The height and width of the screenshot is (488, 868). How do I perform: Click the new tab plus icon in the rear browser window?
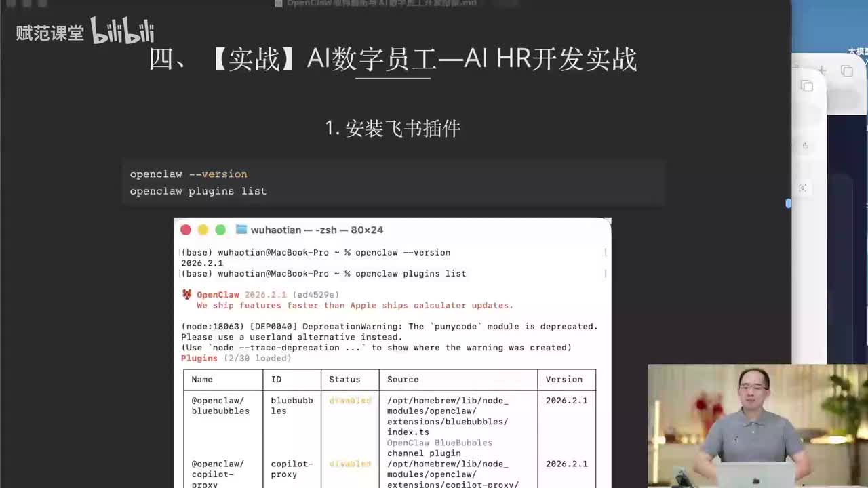click(x=821, y=70)
